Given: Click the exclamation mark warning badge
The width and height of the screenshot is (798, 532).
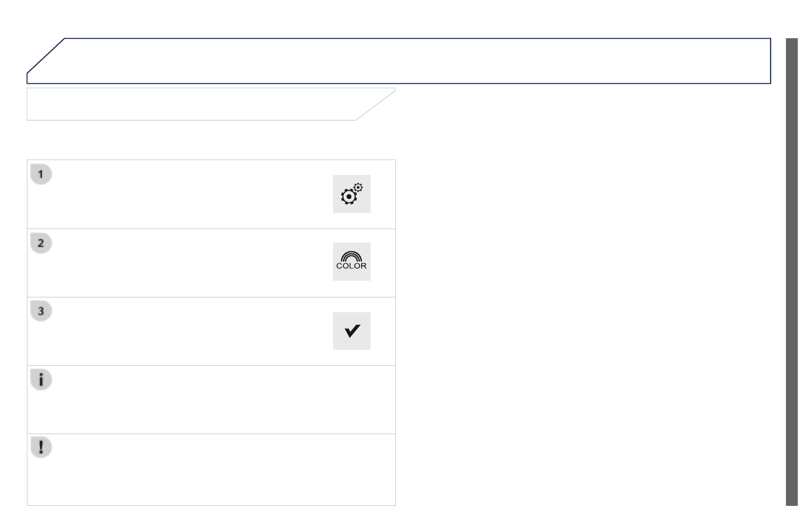Looking at the screenshot, I should (42, 448).
